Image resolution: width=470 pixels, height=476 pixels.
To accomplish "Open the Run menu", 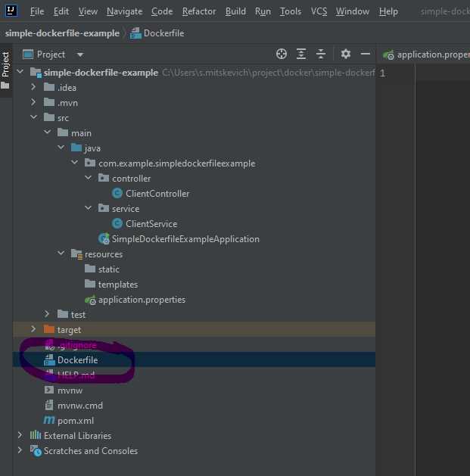I will [263, 11].
